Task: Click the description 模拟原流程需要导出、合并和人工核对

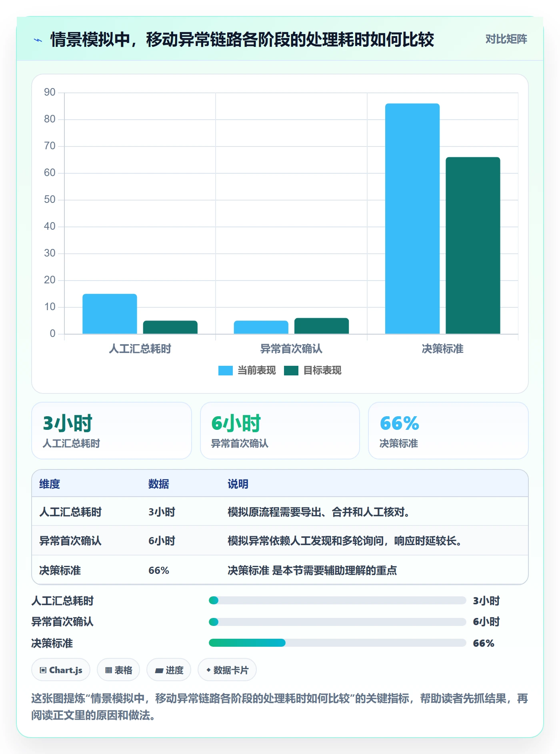Action: coord(319,512)
